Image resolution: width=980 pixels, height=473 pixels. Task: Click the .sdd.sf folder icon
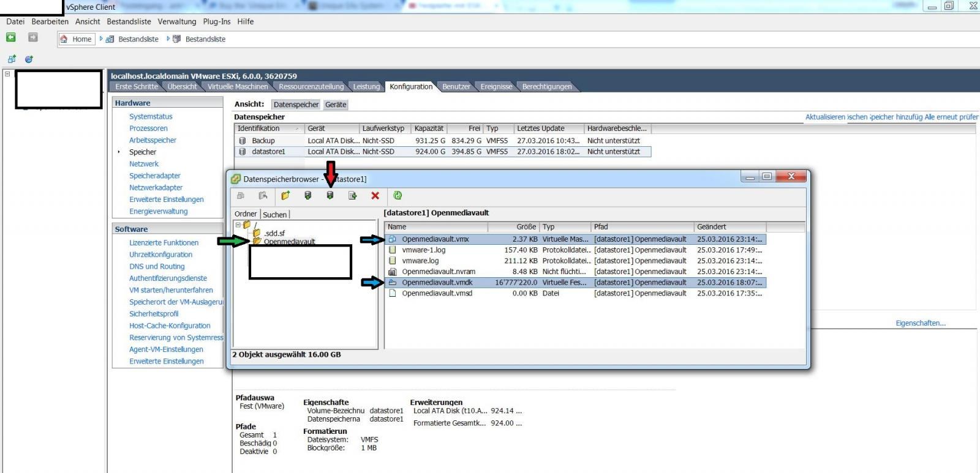[x=257, y=233]
